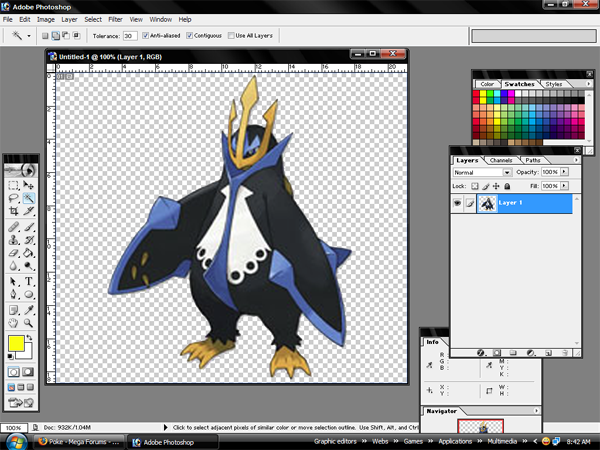This screenshot has height=450, width=600.
Task: Add a layer mask
Action: [497, 353]
